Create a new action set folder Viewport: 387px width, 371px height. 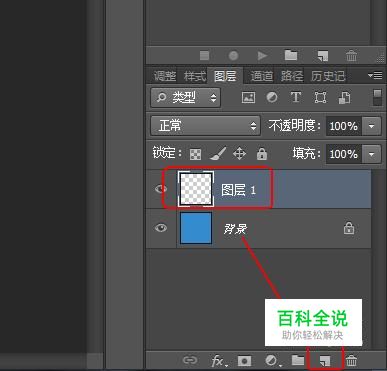point(291,55)
